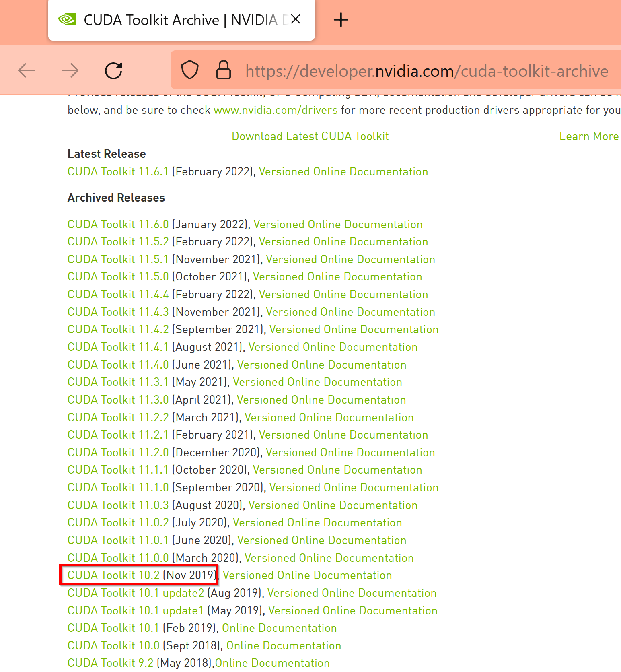Click the NVIDIA favicon on the tab
Image resolution: width=621 pixels, height=672 pixels.
67,19
